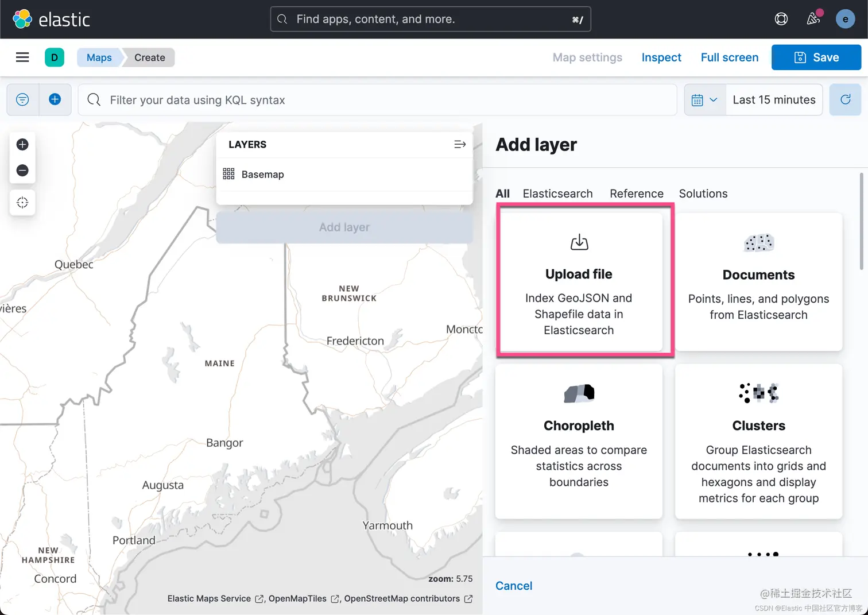The height and width of the screenshot is (615, 868).
Task: Click the Bangor city label
Action: (224, 443)
